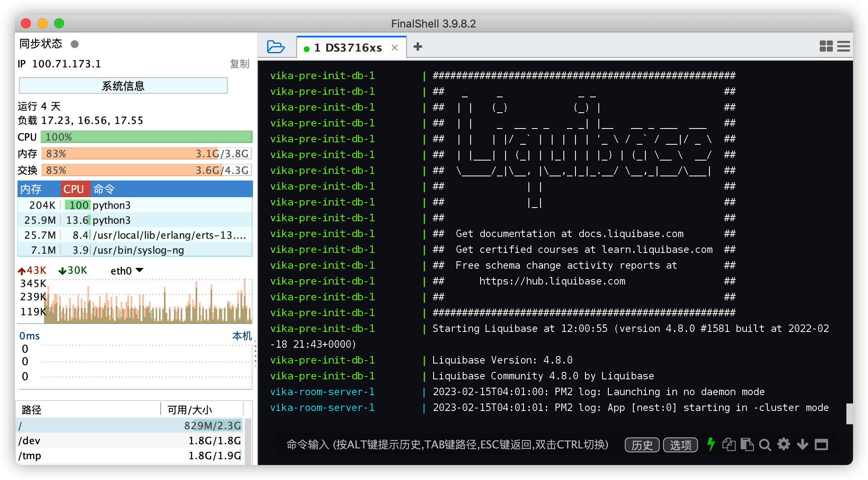Toggle the 同步状态 sync status indicator

tap(75, 44)
